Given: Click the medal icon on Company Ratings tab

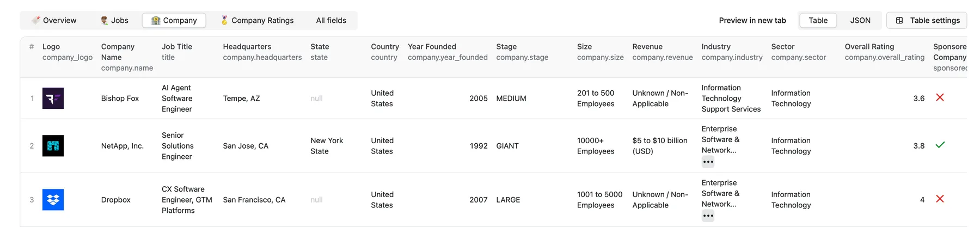Looking at the screenshot, I should coord(224,20).
